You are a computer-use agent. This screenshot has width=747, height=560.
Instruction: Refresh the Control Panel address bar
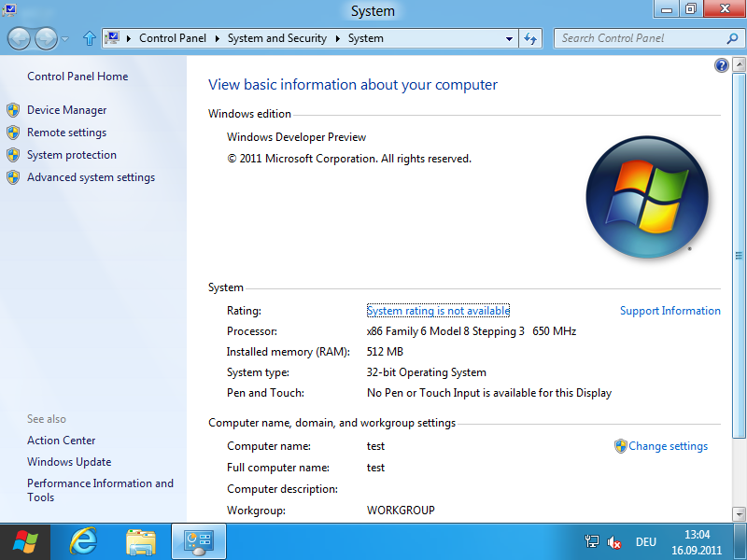pos(530,39)
